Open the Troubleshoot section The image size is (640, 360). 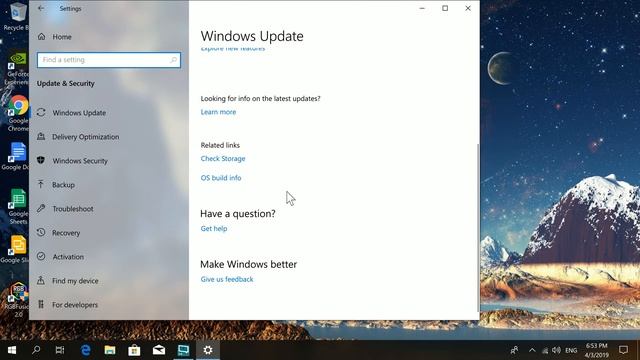pos(65,209)
